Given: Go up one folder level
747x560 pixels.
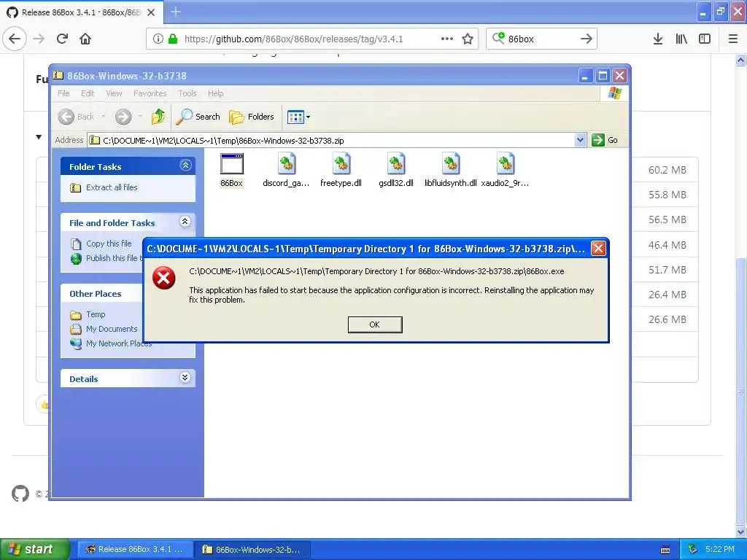Looking at the screenshot, I should pyautogui.click(x=158, y=117).
